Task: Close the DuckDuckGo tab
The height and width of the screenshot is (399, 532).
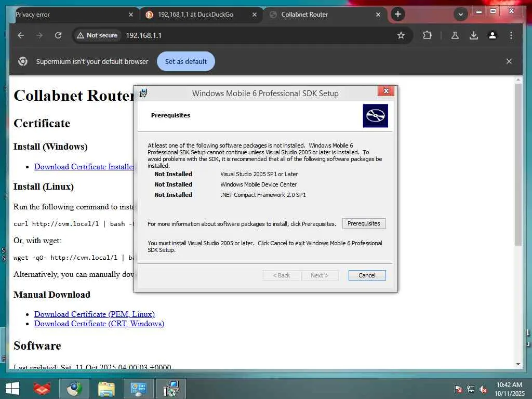Action: (255, 15)
